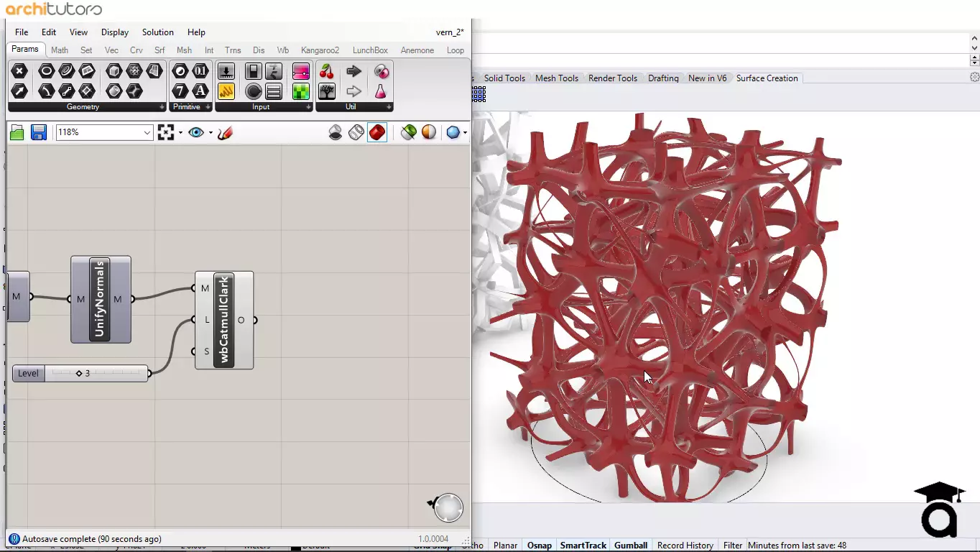980x552 pixels.
Task: Open the Display menu
Action: tap(115, 32)
